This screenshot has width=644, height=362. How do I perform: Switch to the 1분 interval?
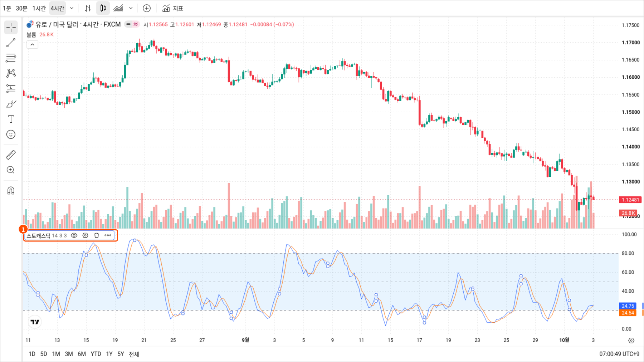point(7,8)
